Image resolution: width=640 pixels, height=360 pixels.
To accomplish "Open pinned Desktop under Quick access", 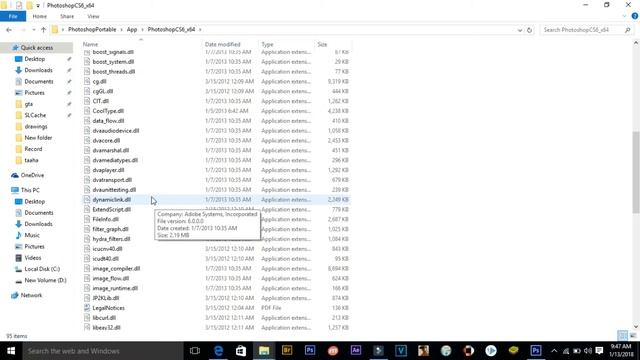I will pos(35,59).
